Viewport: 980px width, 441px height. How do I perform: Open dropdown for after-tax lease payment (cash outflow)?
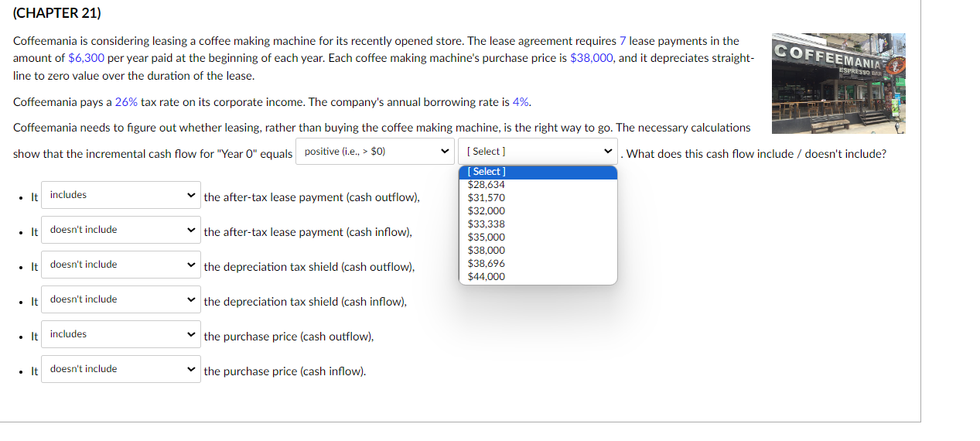pyautogui.click(x=121, y=195)
